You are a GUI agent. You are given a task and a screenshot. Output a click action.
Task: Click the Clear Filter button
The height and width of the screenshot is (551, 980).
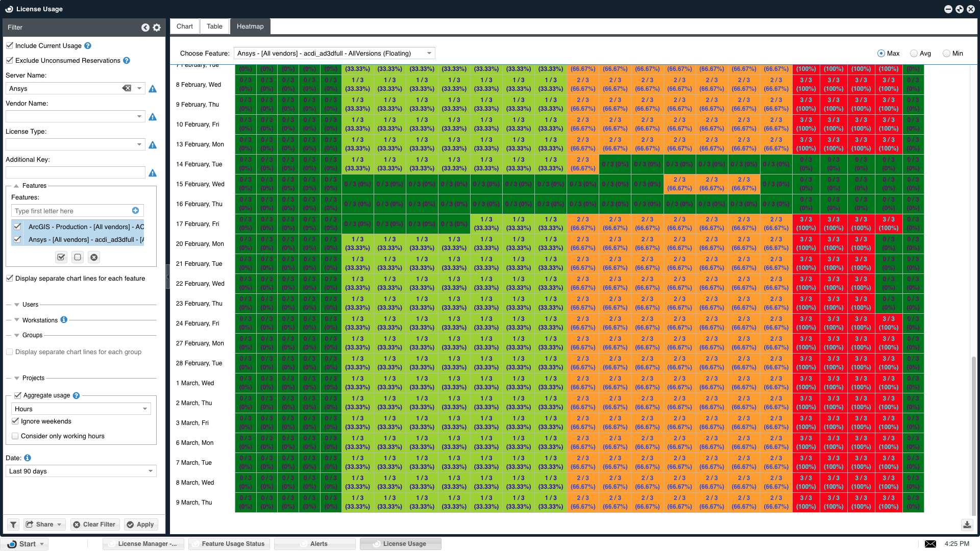pyautogui.click(x=94, y=524)
